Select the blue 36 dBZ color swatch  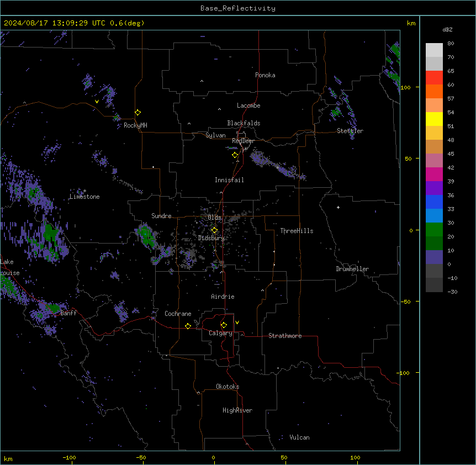point(434,202)
